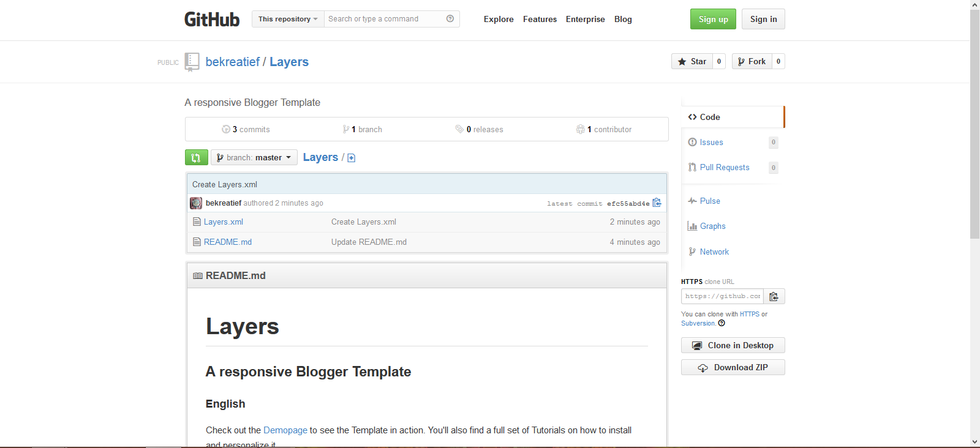The image size is (980, 448).
Task: Click the Issues exclamation icon in sidebar
Action: click(x=692, y=142)
